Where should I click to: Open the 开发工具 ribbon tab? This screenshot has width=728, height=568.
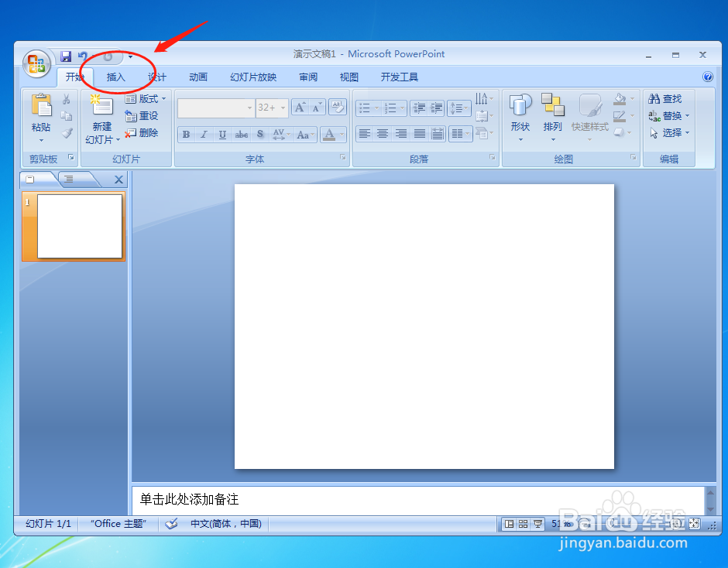(400, 77)
